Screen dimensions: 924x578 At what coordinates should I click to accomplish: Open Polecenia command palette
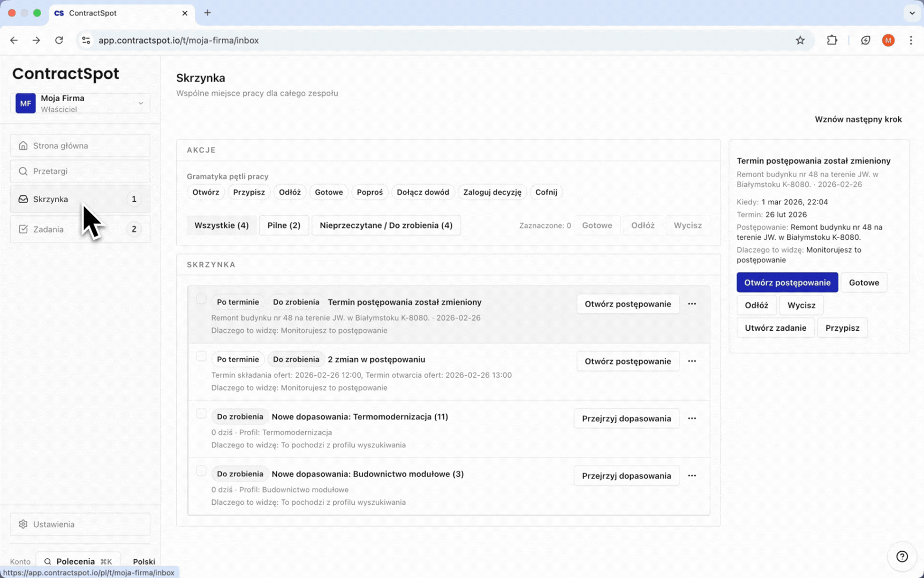tap(78, 561)
